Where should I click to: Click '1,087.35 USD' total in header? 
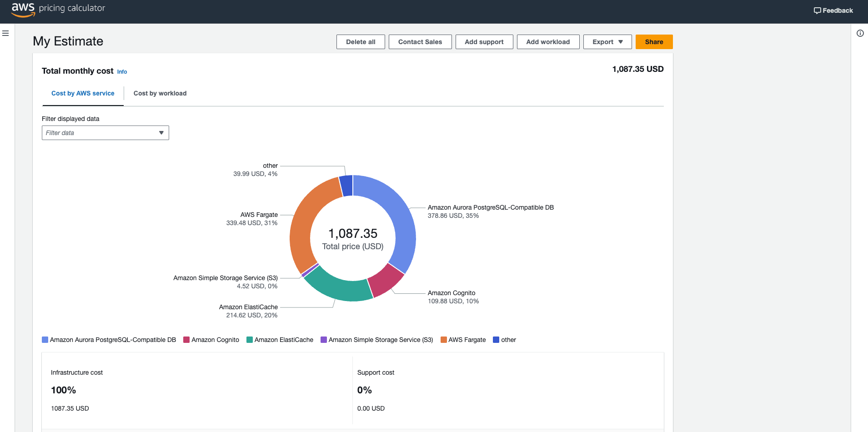tap(638, 69)
